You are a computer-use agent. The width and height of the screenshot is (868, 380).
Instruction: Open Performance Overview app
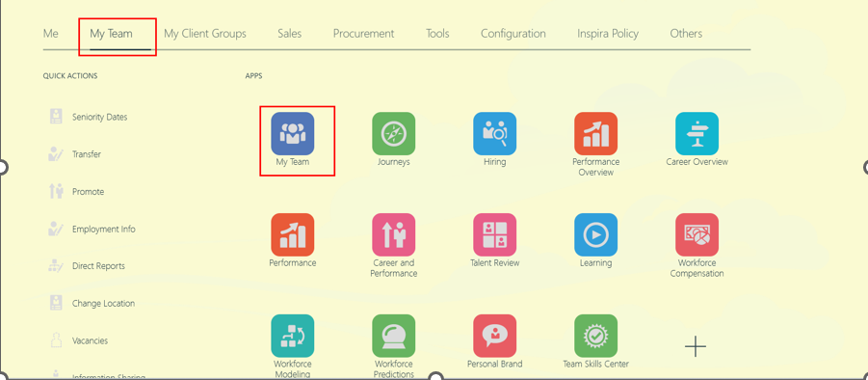coord(595,133)
